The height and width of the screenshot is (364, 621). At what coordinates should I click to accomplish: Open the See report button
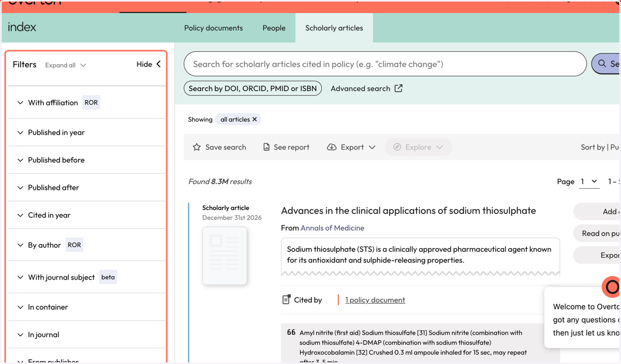[286, 147]
